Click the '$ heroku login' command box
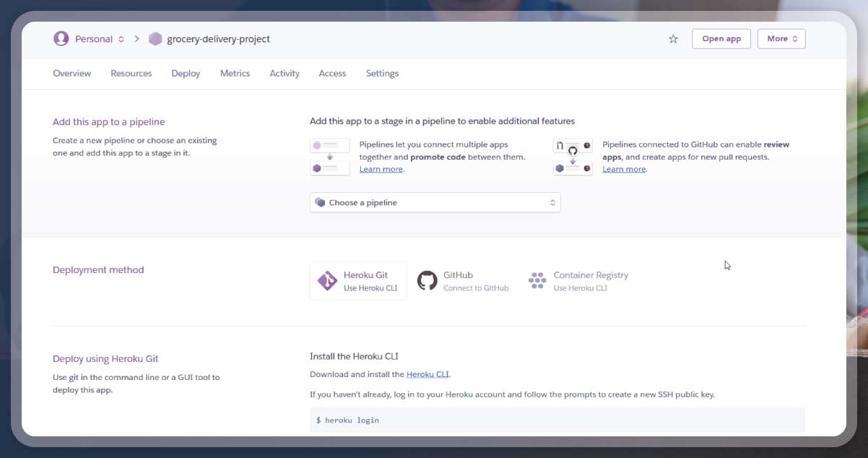Screen dimensions: 868x458 point(557,420)
